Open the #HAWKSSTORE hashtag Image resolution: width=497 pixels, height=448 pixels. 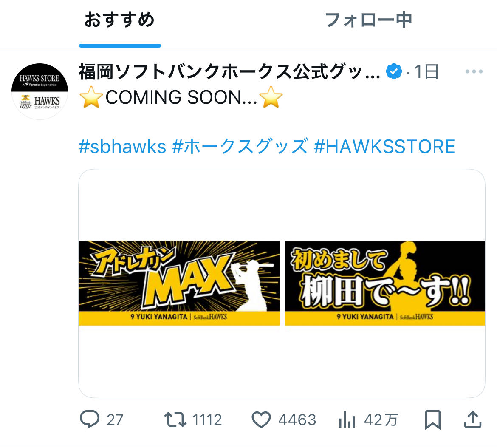(384, 147)
